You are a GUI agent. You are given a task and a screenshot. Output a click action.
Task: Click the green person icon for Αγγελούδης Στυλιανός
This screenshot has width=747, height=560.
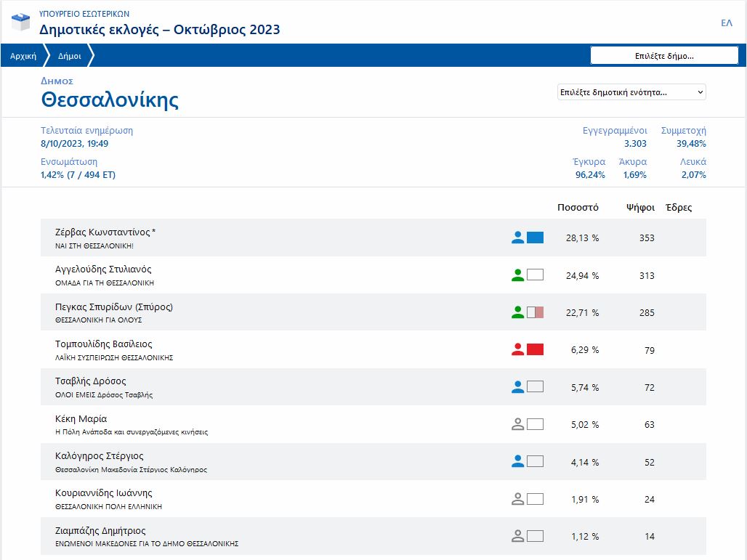[x=517, y=275]
